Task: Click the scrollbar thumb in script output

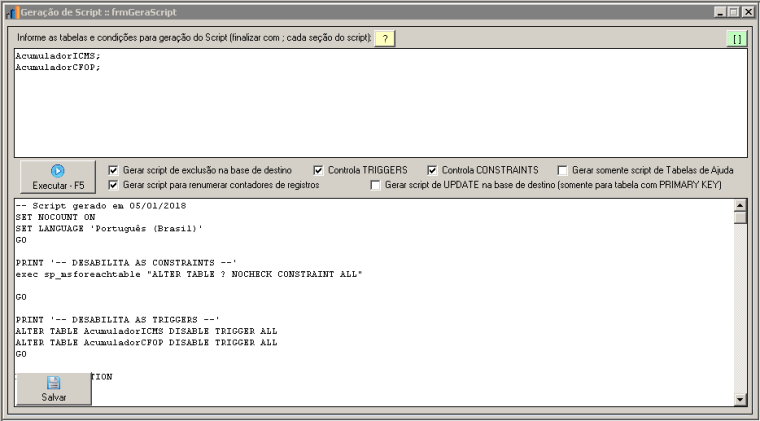Action: [740, 217]
